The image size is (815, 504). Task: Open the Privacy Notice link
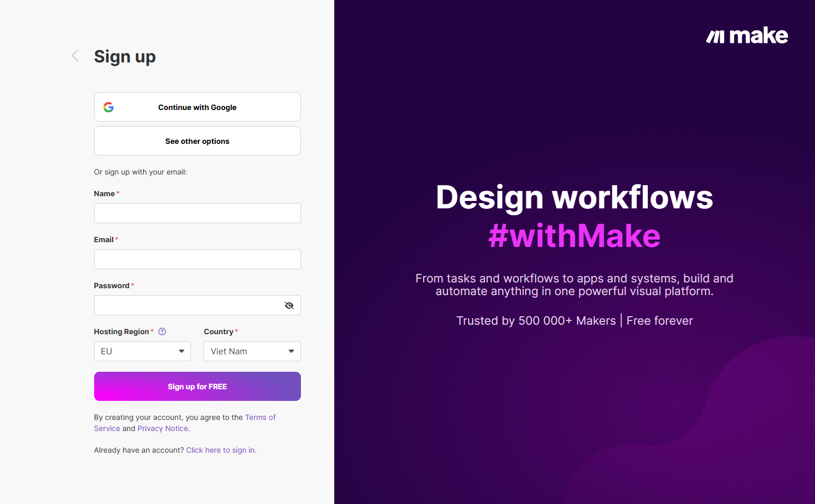(x=162, y=428)
